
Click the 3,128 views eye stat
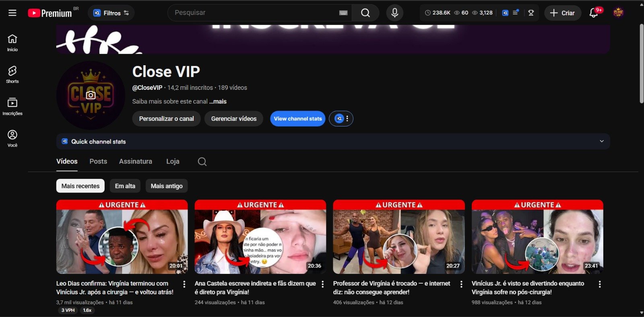(x=482, y=13)
